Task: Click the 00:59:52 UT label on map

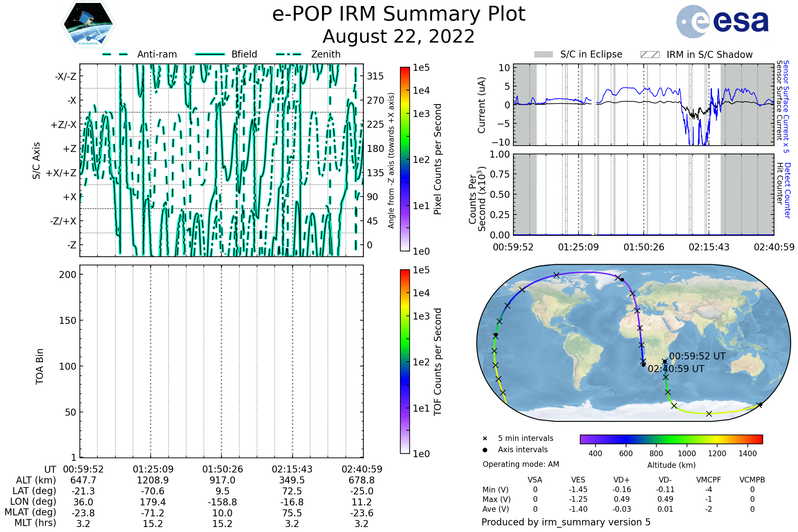Action: tap(697, 356)
